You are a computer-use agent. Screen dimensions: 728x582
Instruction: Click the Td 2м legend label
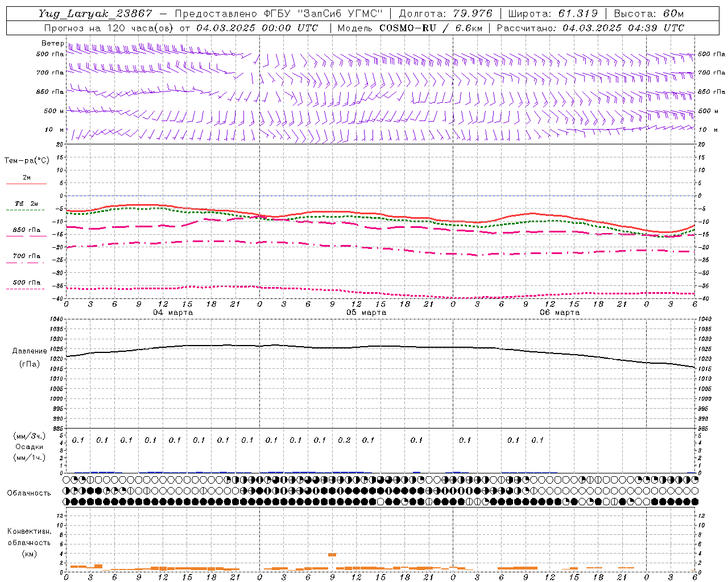27,203
